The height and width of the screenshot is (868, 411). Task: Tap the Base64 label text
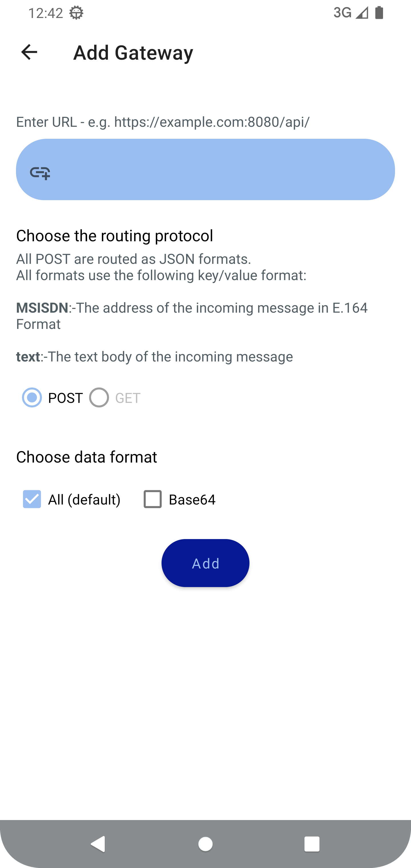pyautogui.click(x=192, y=500)
